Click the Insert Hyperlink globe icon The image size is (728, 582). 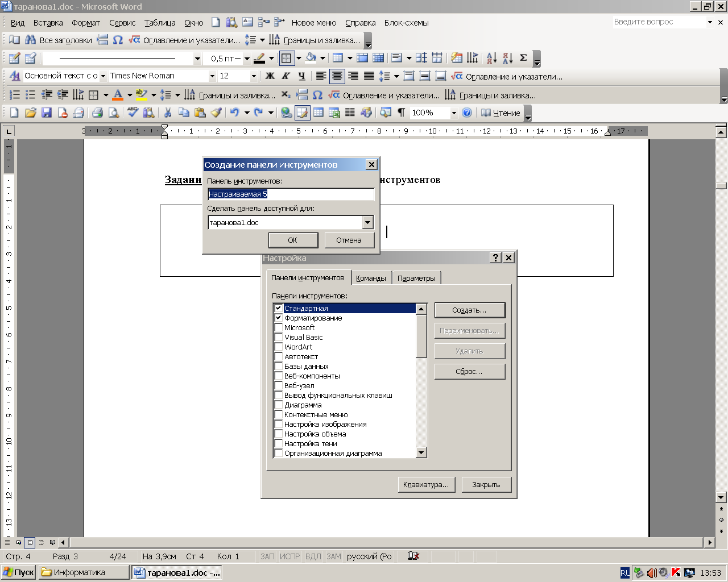point(286,113)
